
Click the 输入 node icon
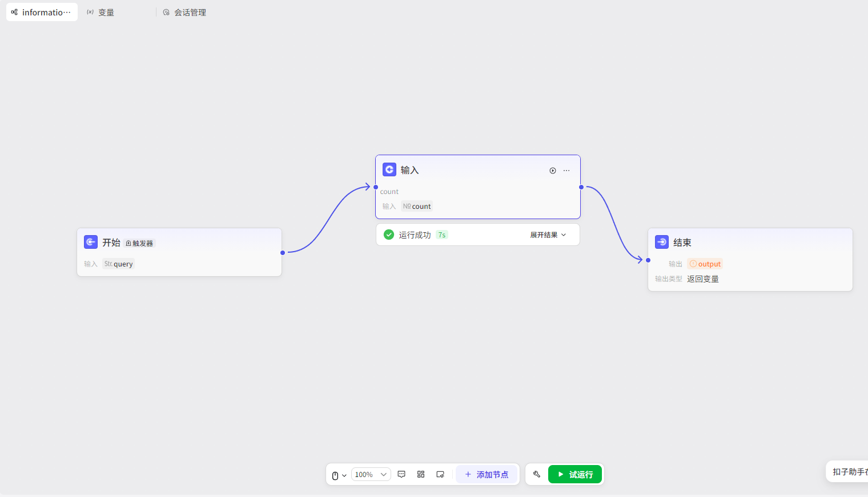pyautogui.click(x=389, y=169)
